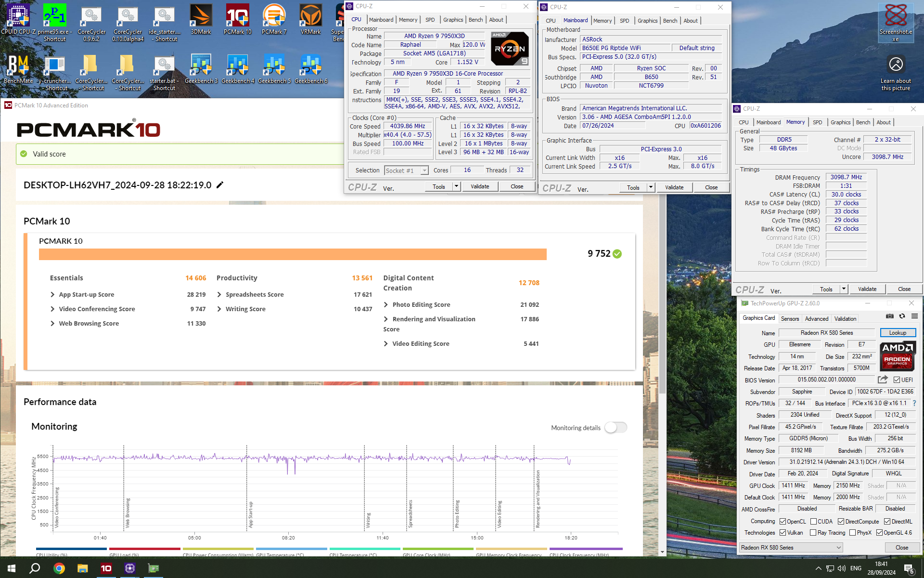This screenshot has width=924, height=578.
Task: Open Mainboard tab in CPU window
Action: 381,20
